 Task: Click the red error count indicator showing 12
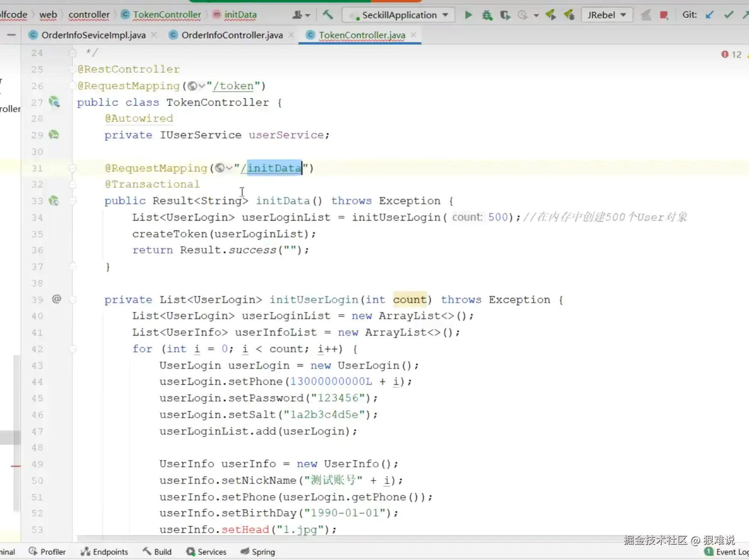(731, 54)
